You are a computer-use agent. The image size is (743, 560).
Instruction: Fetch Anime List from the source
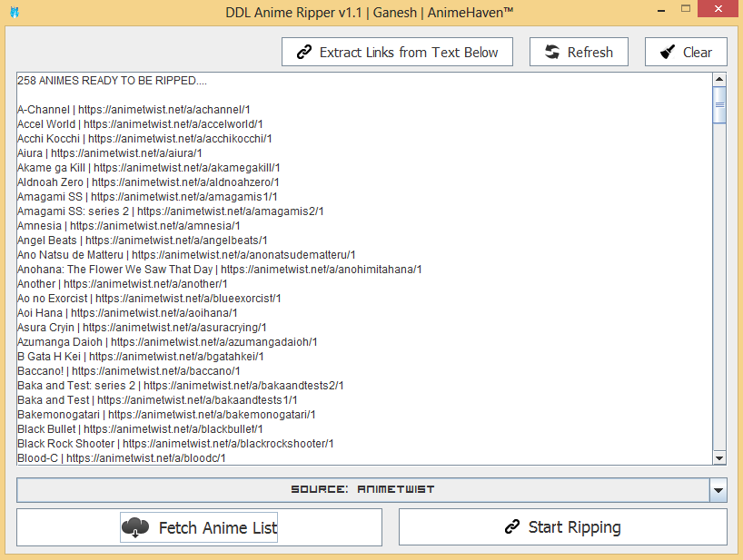coord(200,527)
